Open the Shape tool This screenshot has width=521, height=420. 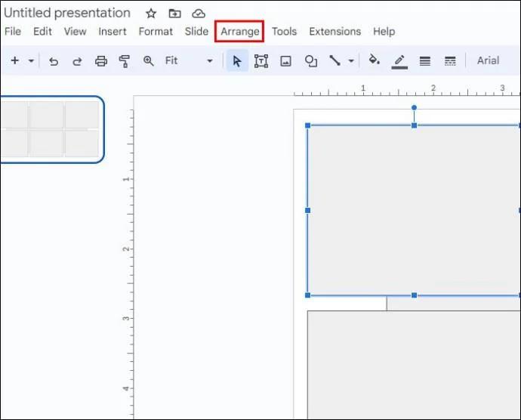click(310, 61)
